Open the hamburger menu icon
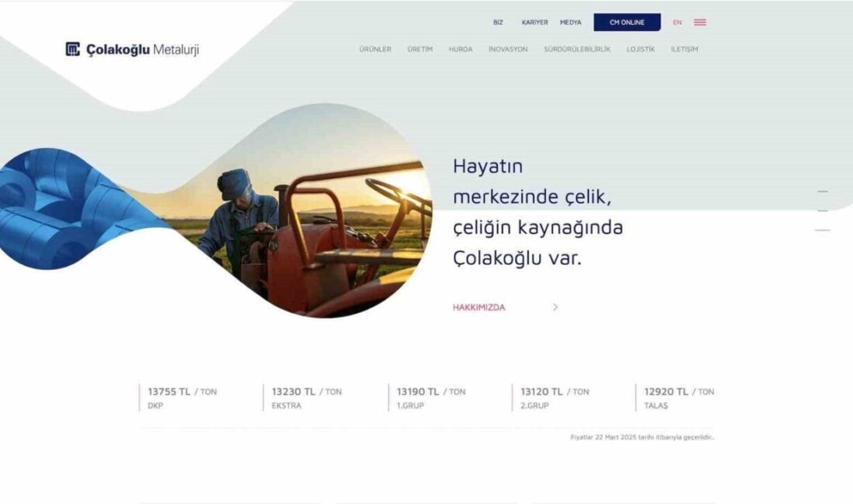Screen dimensions: 853x504 tap(699, 22)
